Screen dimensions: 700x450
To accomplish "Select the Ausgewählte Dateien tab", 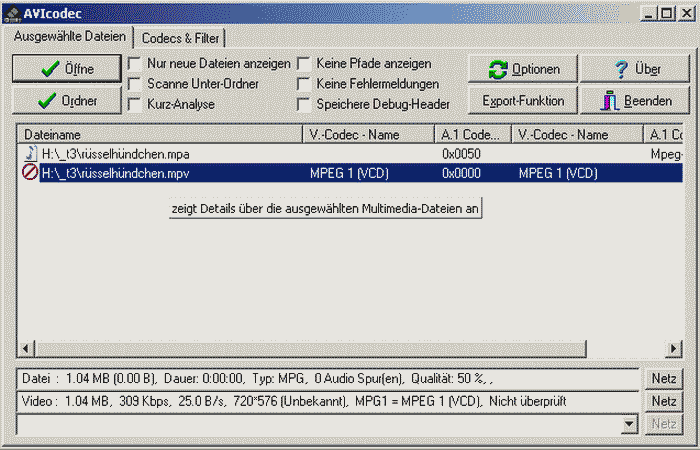I will coord(70,36).
